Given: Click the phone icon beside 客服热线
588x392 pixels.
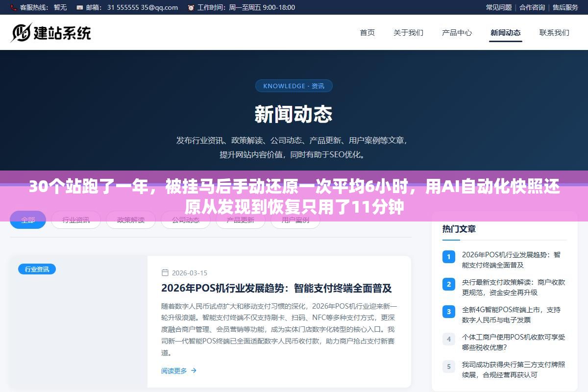Looking at the screenshot, I should (13, 7).
